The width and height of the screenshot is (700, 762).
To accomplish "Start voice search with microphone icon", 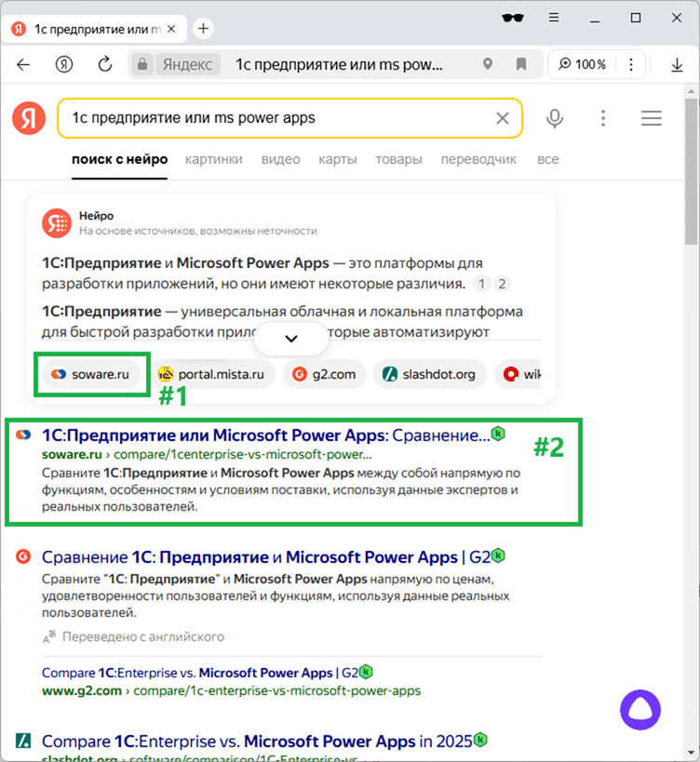I will pyautogui.click(x=554, y=118).
